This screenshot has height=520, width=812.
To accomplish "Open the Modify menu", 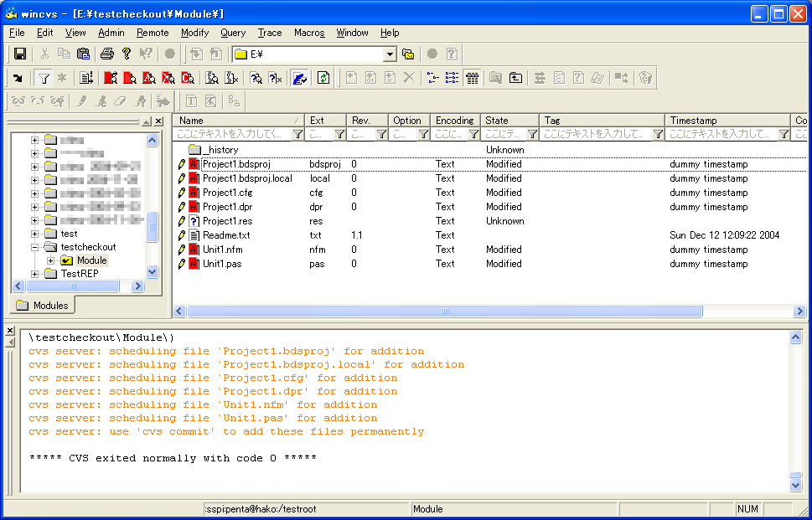I will click(x=194, y=33).
